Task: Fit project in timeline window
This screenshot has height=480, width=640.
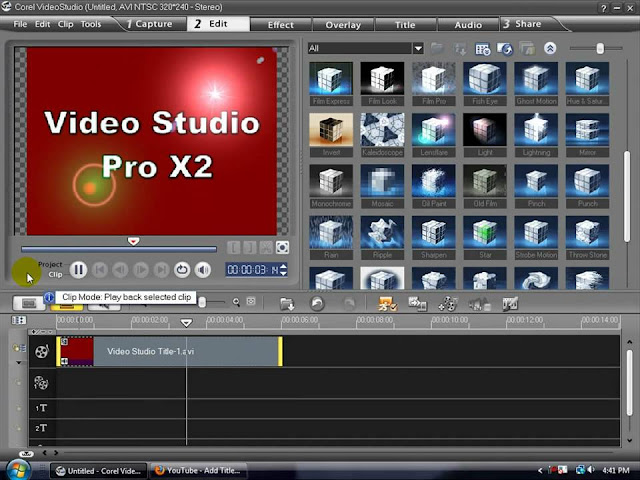Action: tap(251, 302)
